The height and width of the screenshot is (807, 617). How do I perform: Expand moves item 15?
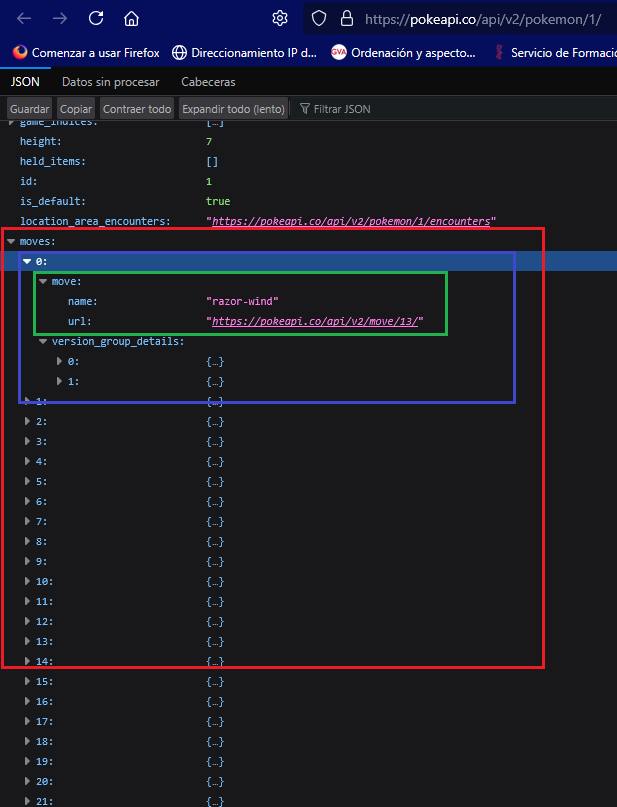pos(27,681)
